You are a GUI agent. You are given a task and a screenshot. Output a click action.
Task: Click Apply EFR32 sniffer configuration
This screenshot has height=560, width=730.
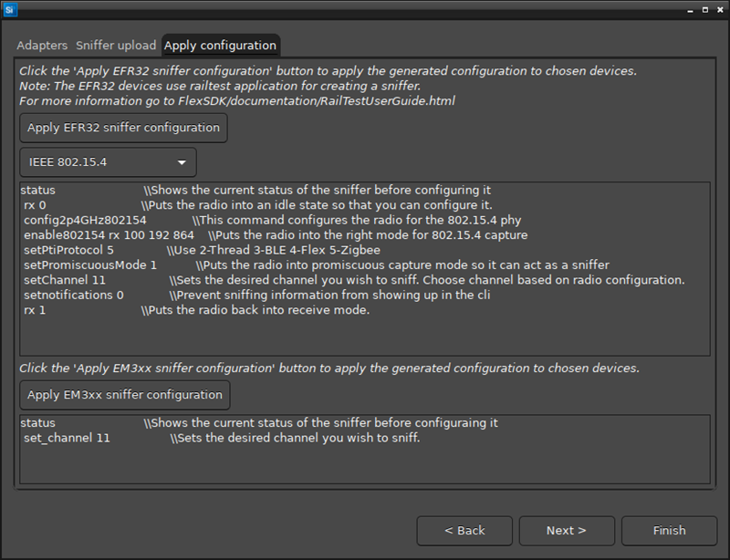coord(122,128)
